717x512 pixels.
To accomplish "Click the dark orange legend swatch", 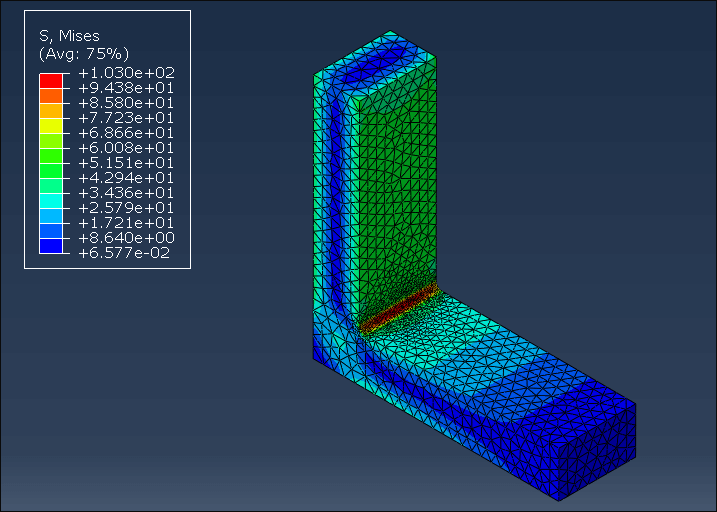I will pyautogui.click(x=51, y=96).
